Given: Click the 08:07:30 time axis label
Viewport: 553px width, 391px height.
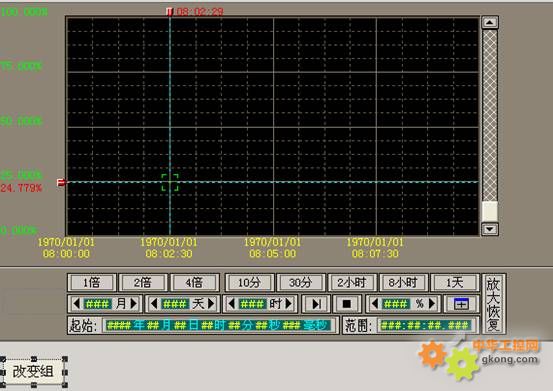Looking at the screenshot, I should click(x=375, y=254).
